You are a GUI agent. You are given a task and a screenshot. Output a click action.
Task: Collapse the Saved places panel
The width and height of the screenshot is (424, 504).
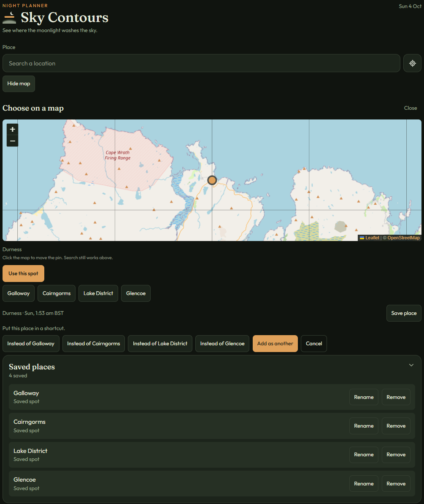(x=411, y=365)
